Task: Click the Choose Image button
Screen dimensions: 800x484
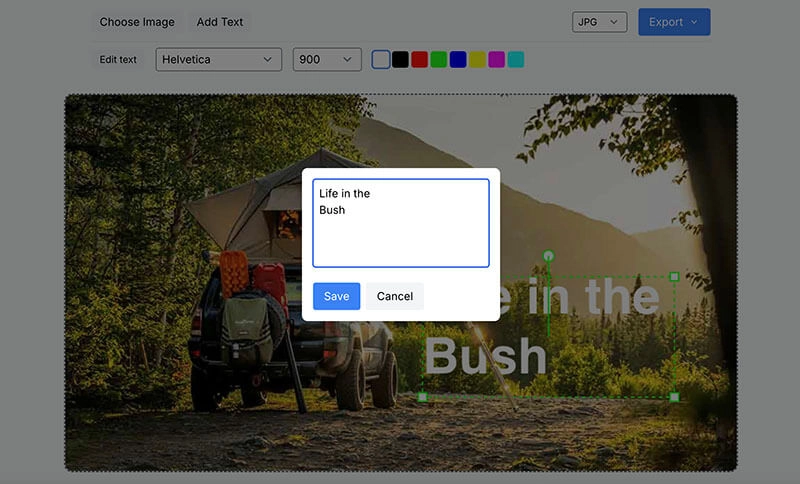Action: (x=137, y=22)
